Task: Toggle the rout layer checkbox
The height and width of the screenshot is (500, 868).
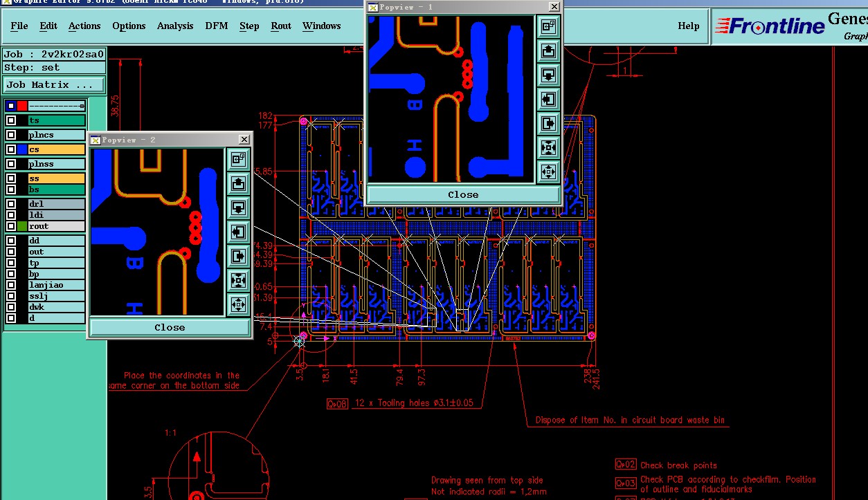Action: coord(11,226)
